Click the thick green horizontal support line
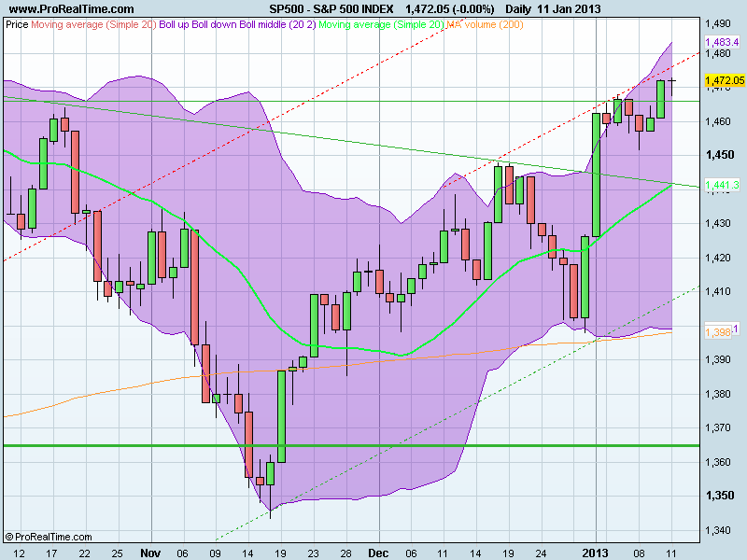747x560 pixels. coord(352,446)
